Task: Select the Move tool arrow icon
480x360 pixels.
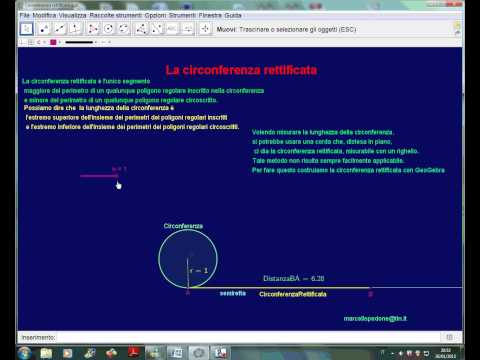Action: pyautogui.click(x=26, y=29)
